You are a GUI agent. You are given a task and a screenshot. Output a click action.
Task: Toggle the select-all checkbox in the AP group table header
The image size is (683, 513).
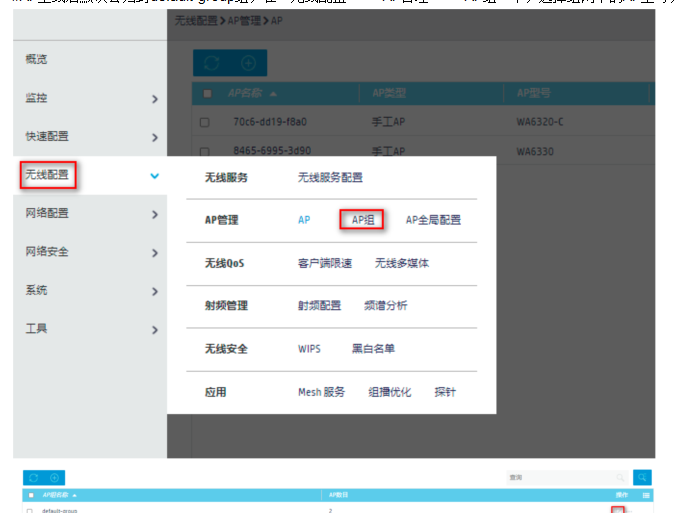tap(31, 495)
